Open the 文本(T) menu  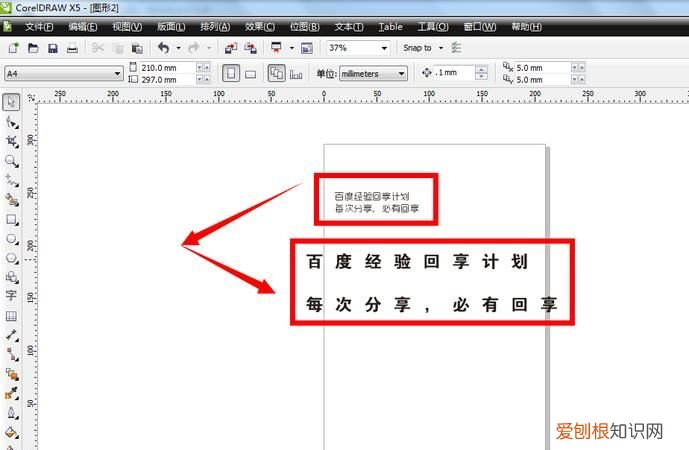(x=349, y=27)
